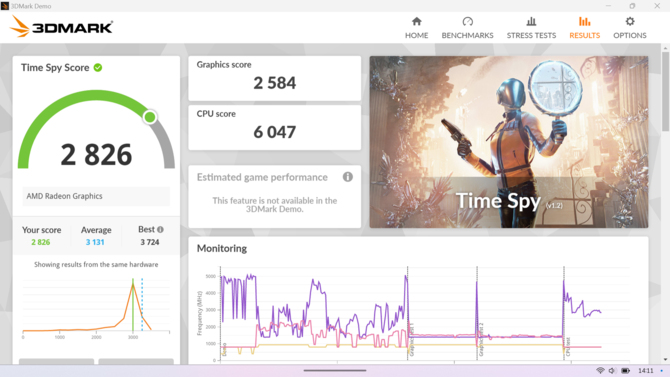Click the Graphics test 2 marker in monitoring chart
Image resolution: width=670 pixels, height=377 pixels.
coord(481,339)
